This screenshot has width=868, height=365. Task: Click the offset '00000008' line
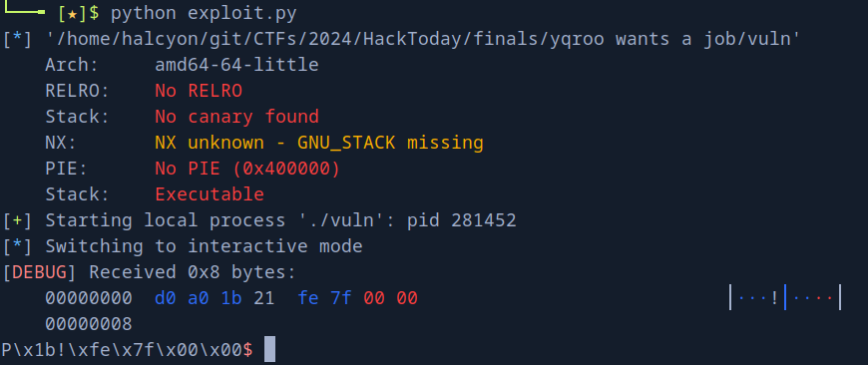[89, 325]
